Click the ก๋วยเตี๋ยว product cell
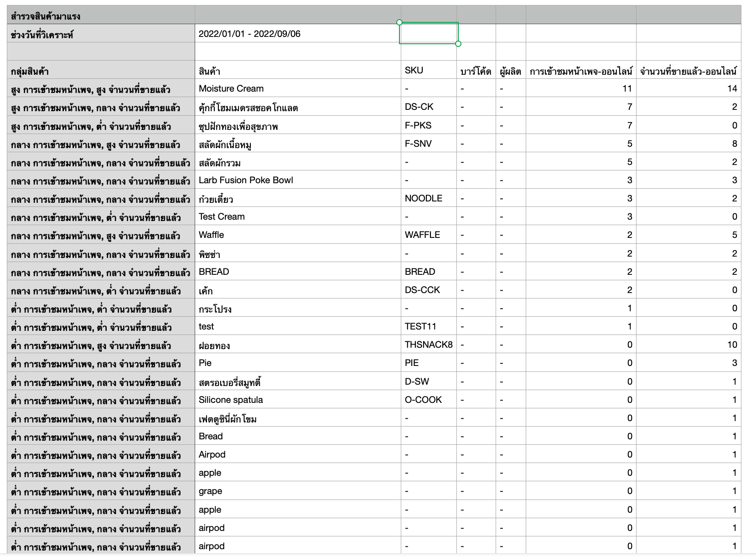 tap(298, 198)
